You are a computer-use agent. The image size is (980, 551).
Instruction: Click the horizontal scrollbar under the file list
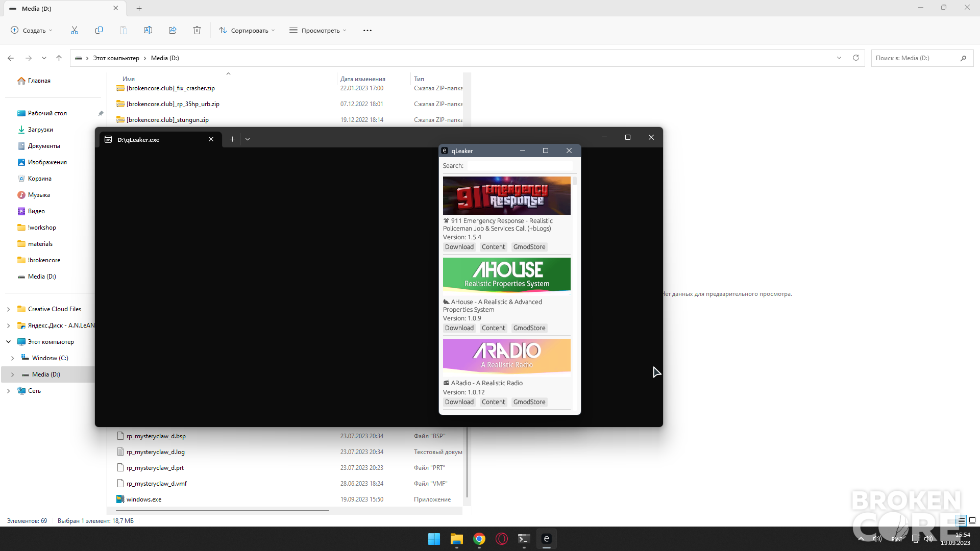pyautogui.click(x=223, y=510)
